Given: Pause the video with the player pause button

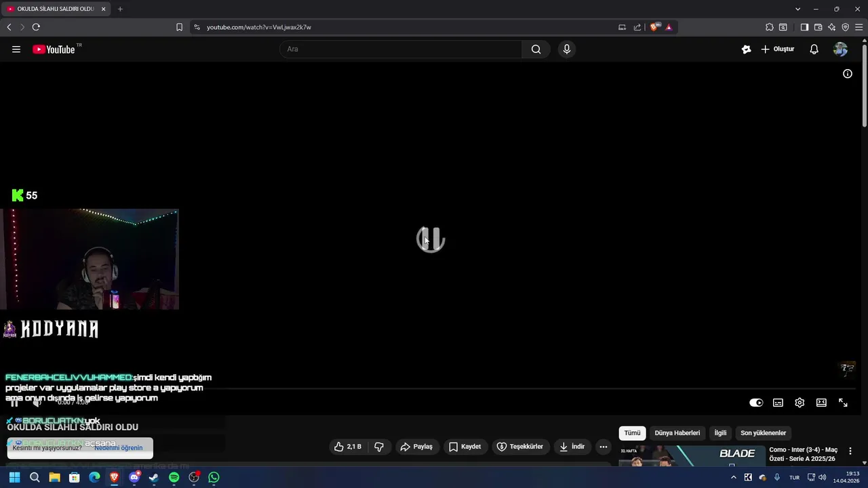Looking at the screenshot, I should pyautogui.click(x=15, y=403).
